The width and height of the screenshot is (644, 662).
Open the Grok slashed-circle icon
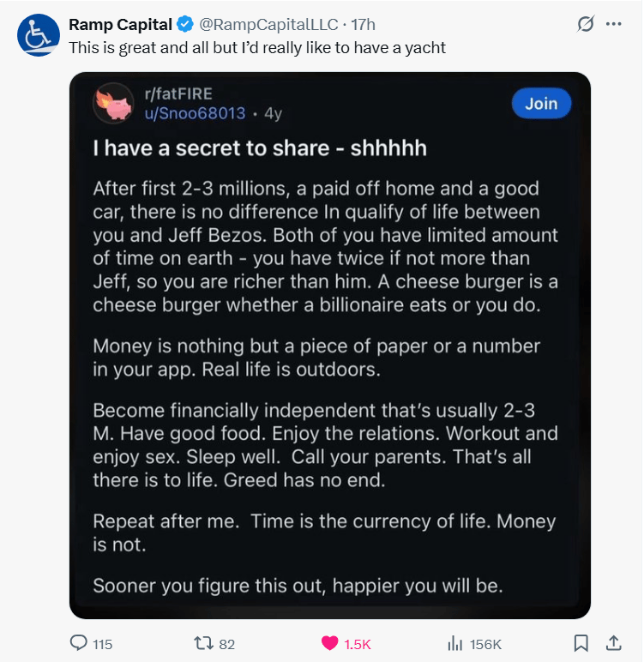[586, 24]
